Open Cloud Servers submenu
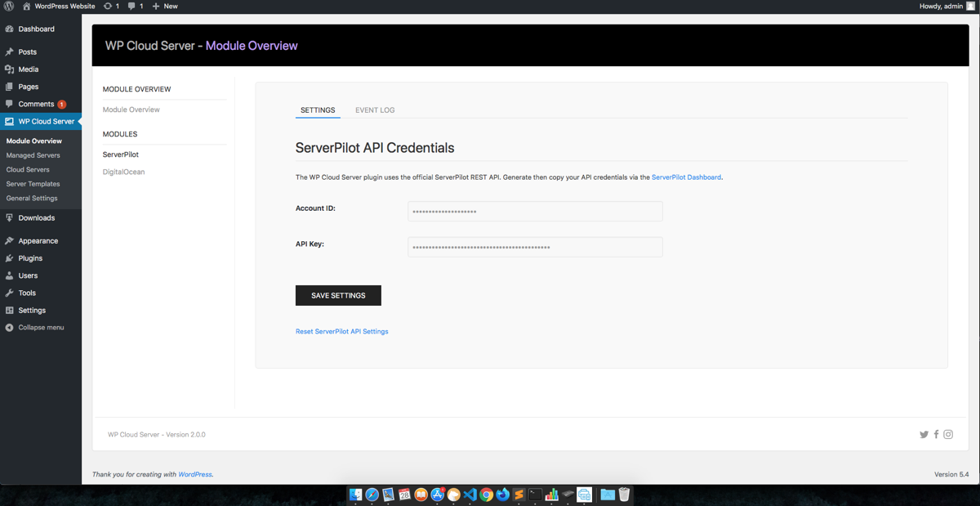Screen dimensions: 980x506 coord(28,169)
